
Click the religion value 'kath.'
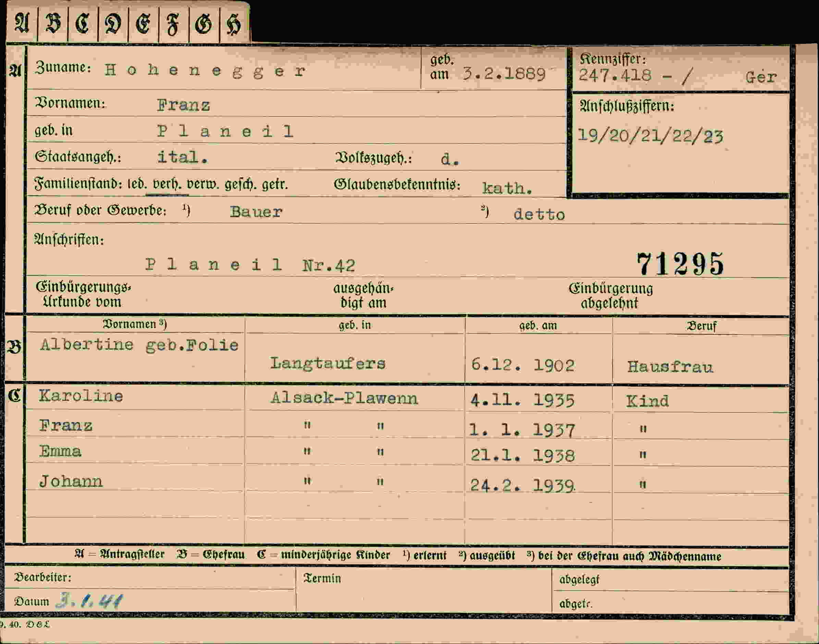pos(508,188)
